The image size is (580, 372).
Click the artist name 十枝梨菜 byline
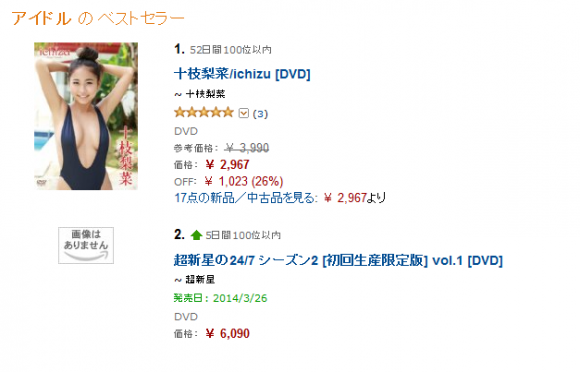pyautogui.click(x=205, y=94)
